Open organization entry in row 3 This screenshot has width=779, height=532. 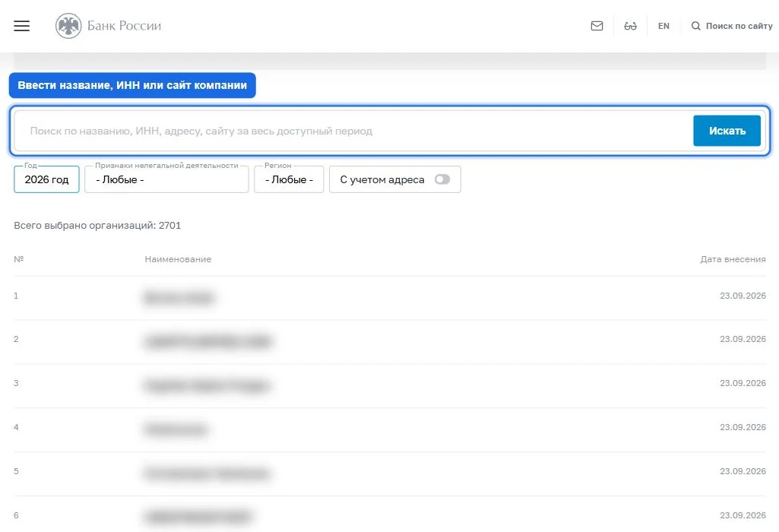(x=207, y=385)
